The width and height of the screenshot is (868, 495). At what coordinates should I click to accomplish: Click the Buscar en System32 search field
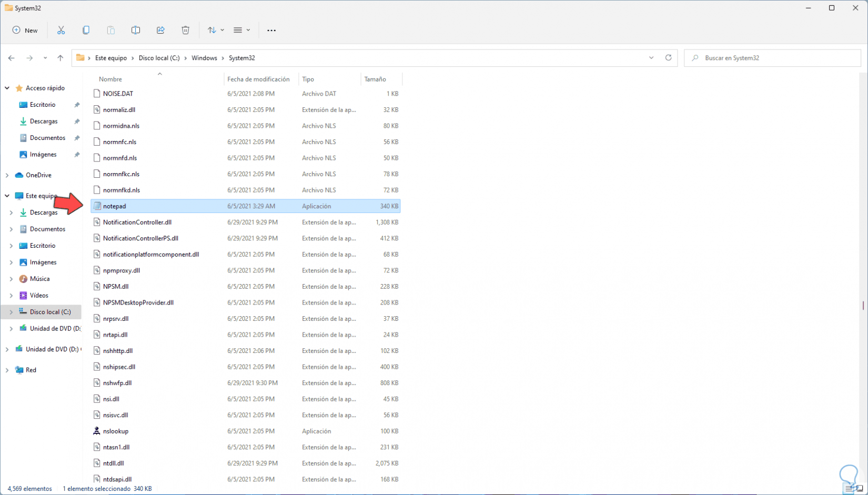(x=772, y=58)
